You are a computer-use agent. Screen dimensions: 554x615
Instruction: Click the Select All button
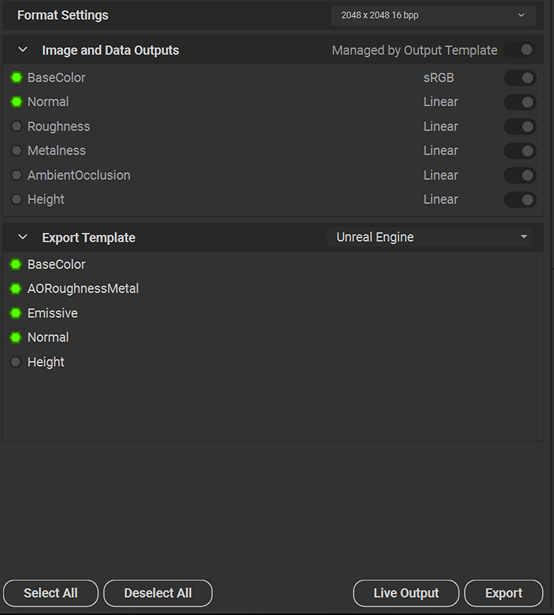(51, 593)
